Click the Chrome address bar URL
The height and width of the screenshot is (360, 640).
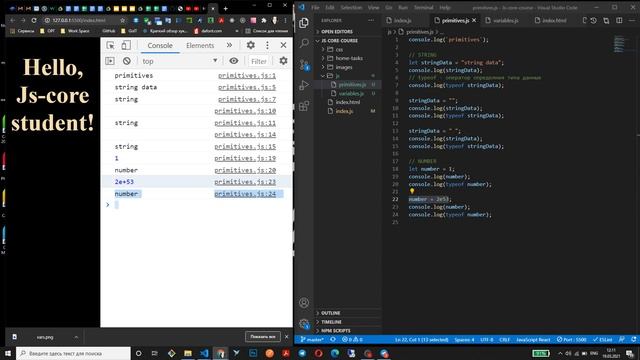pyautogui.click(x=79, y=20)
